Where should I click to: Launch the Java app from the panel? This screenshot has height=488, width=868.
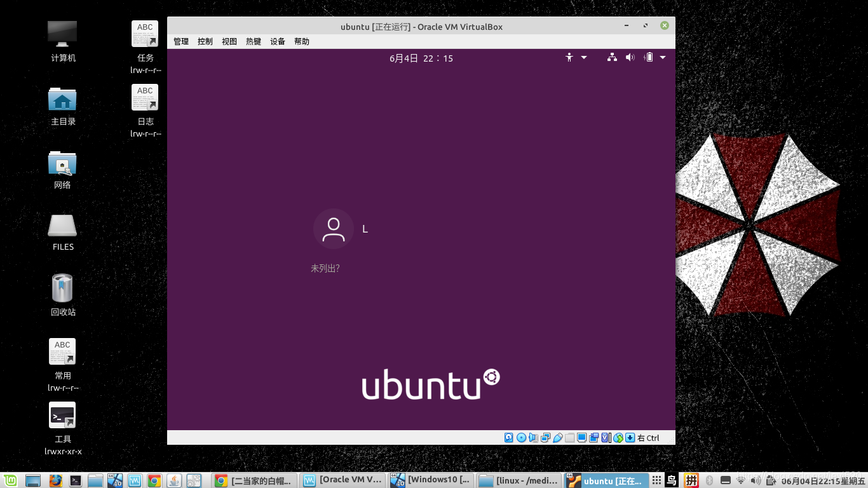click(x=173, y=480)
